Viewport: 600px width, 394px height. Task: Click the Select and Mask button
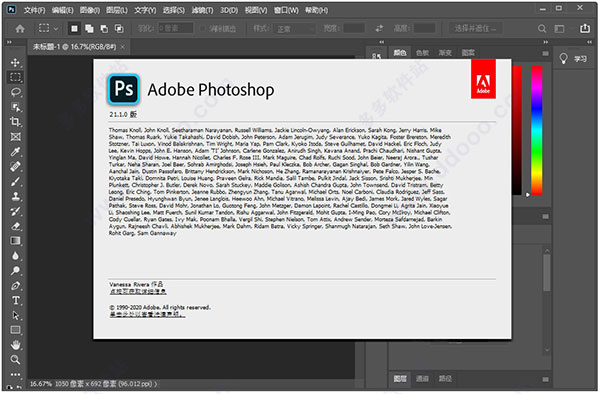pos(475,29)
